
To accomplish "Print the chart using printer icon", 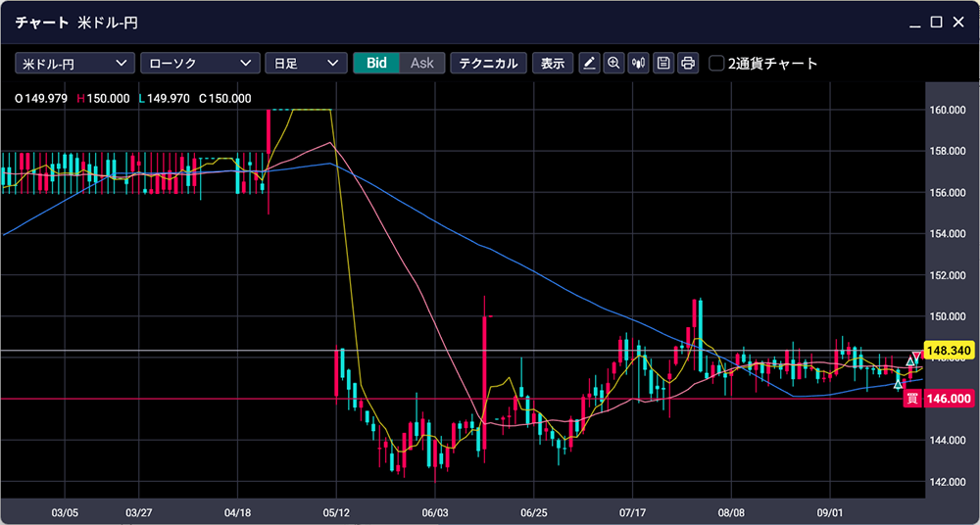I will coord(688,64).
